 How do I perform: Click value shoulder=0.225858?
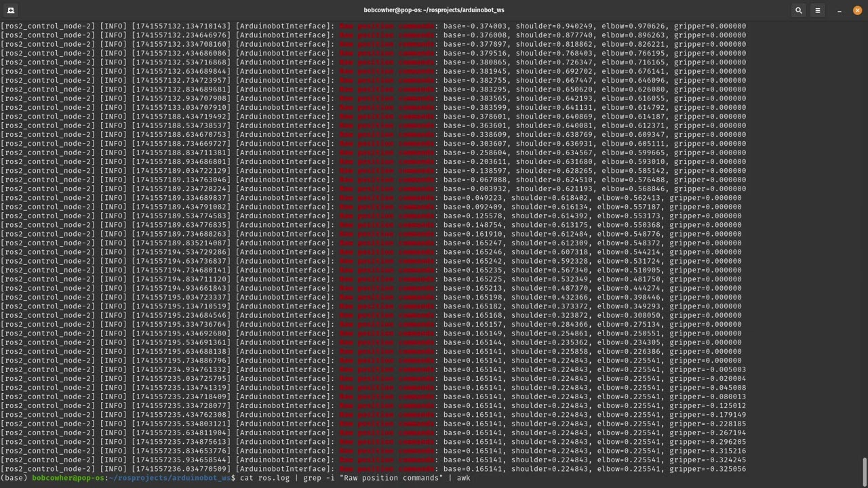pos(551,351)
